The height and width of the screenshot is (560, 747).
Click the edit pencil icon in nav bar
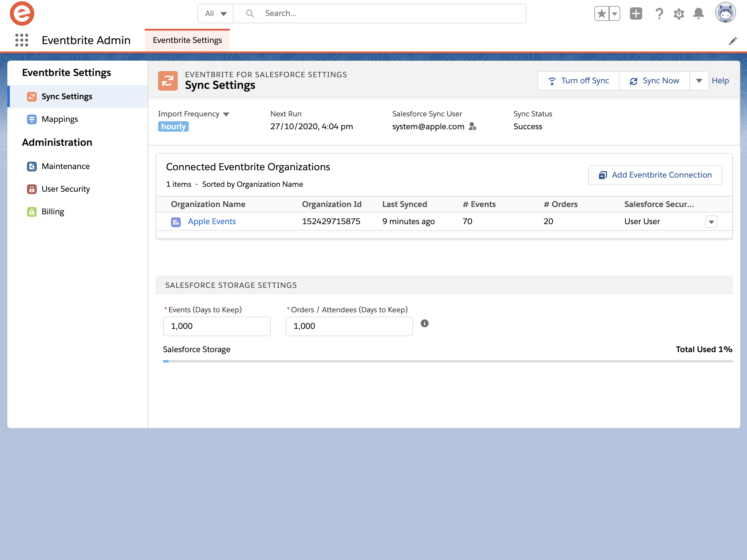point(733,41)
